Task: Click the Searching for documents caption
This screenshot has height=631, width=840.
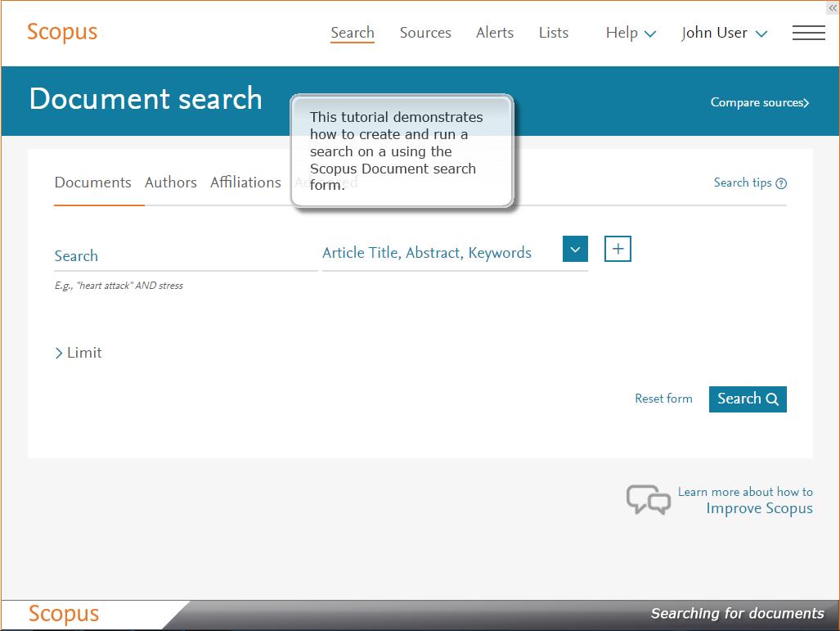Action: coord(737,613)
